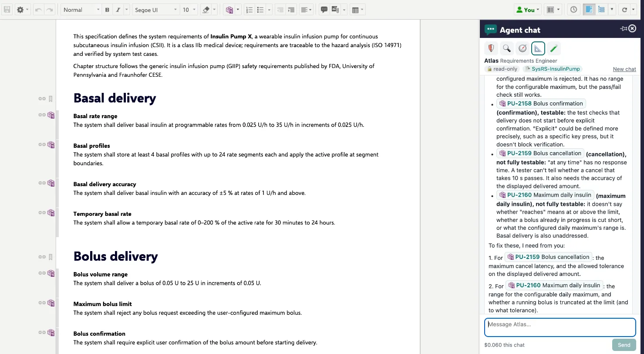Image resolution: width=644 pixels, height=354 pixels.
Task: Click the refresh icon in the toolbar
Action: point(624,10)
